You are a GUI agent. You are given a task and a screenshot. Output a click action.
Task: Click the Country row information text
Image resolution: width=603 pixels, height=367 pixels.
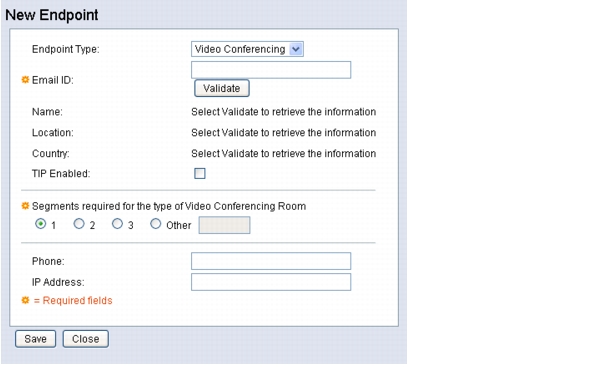point(283,153)
